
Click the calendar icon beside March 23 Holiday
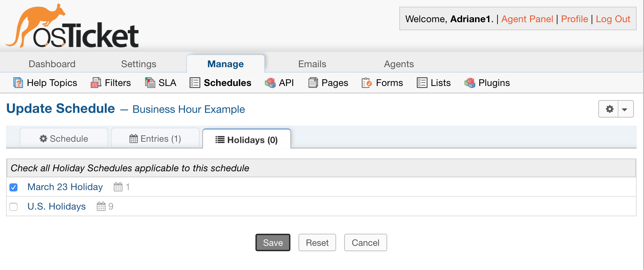(x=118, y=187)
